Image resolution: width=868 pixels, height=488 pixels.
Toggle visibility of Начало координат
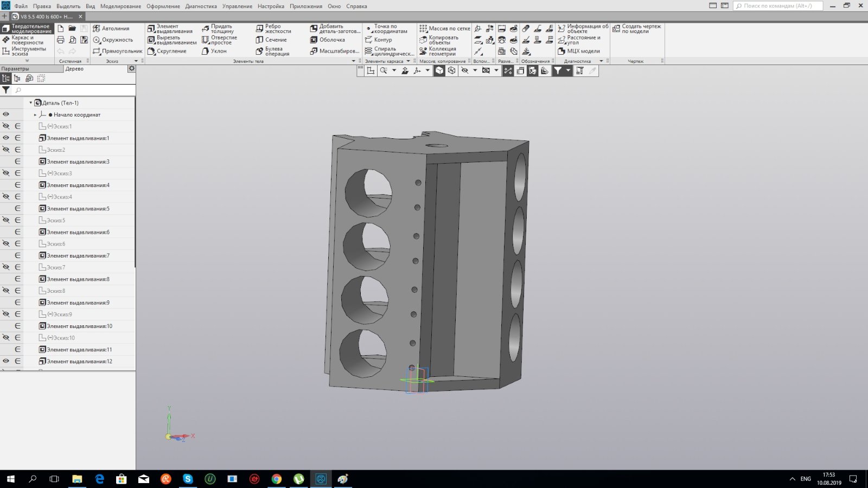6,114
